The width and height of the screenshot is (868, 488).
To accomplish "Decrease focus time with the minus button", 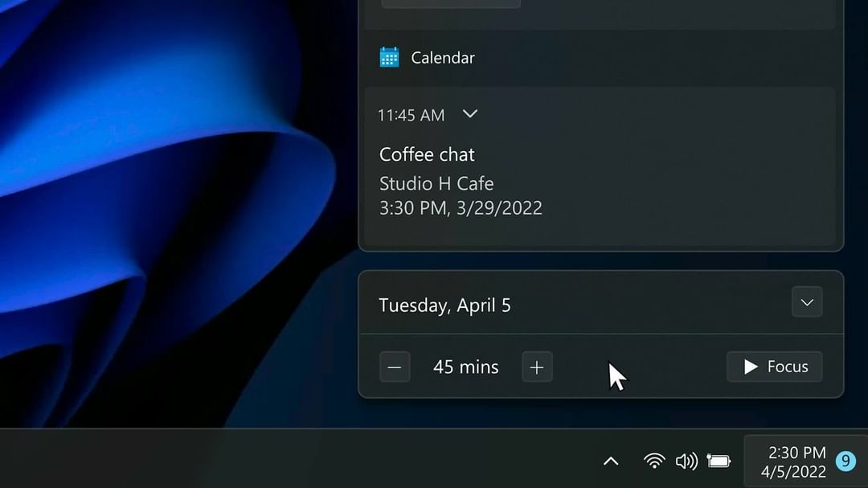I will coord(395,367).
